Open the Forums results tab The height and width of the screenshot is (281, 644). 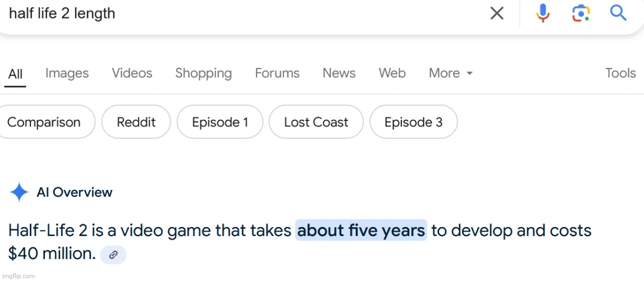(x=277, y=73)
